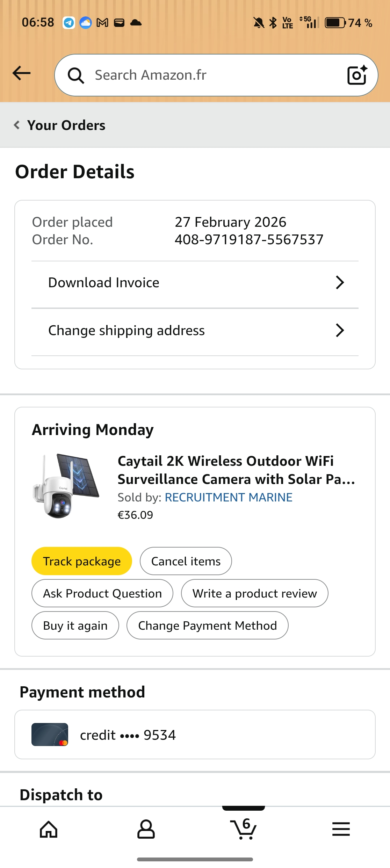Tap Change Payment Method
This screenshot has height=868, width=390.
[207, 625]
